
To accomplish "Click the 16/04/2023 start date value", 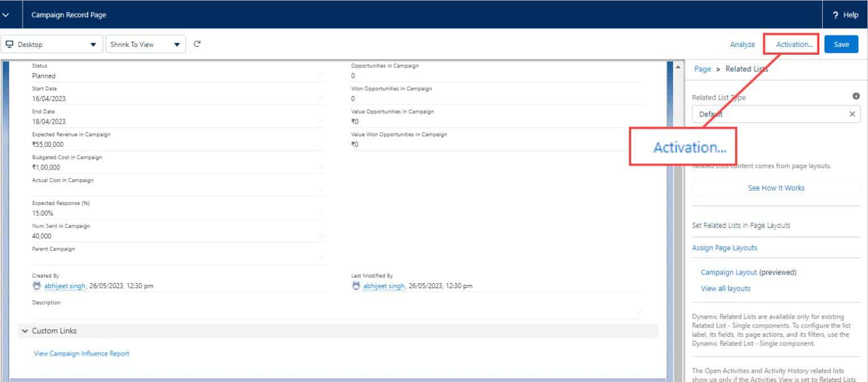I will point(49,98).
